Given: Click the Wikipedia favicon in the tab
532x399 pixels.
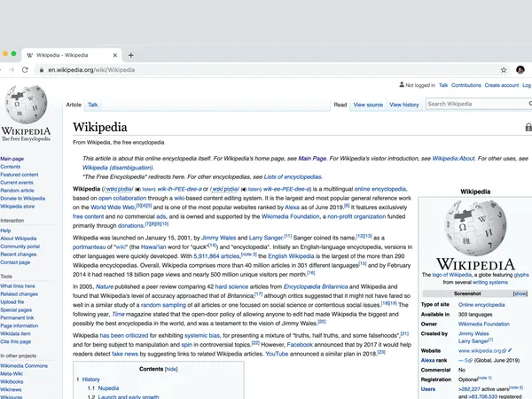Looking at the screenshot, I should [30, 55].
